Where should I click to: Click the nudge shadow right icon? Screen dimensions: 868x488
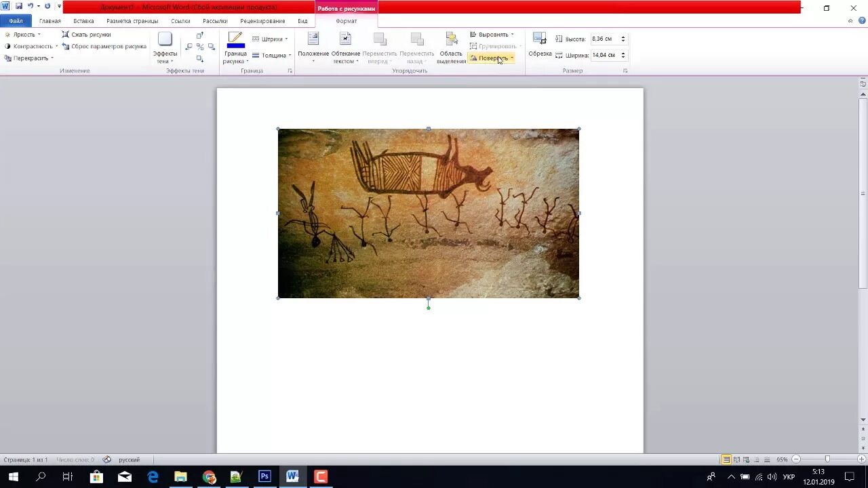(x=212, y=47)
